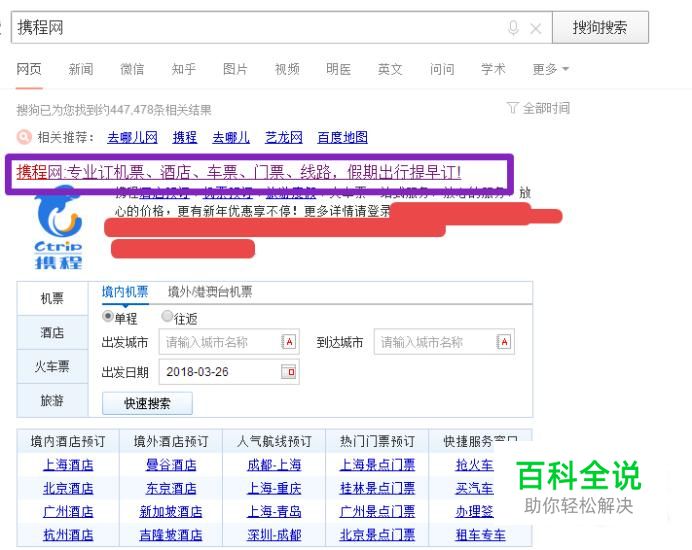Viewport: 692px width, 550px height.
Task: Open city picker icon for 到达城市
Action: [x=504, y=342]
